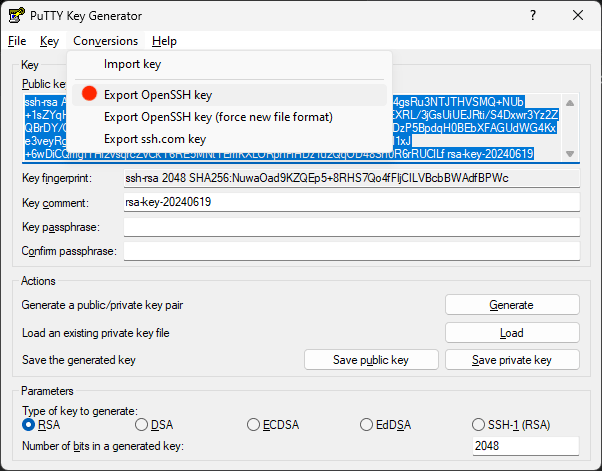Click the Key passphrase field
The image size is (602, 471).
pos(352,227)
